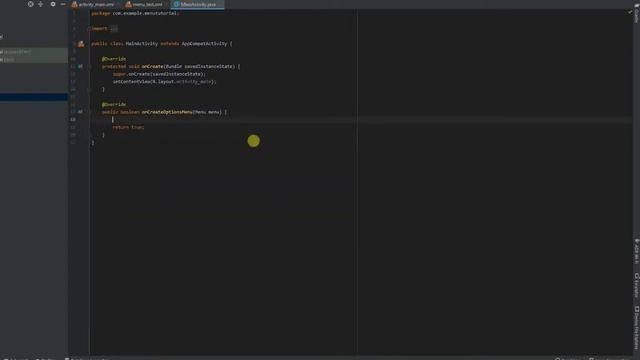Hide the Project panel with minus icon

click(x=63, y=4)
